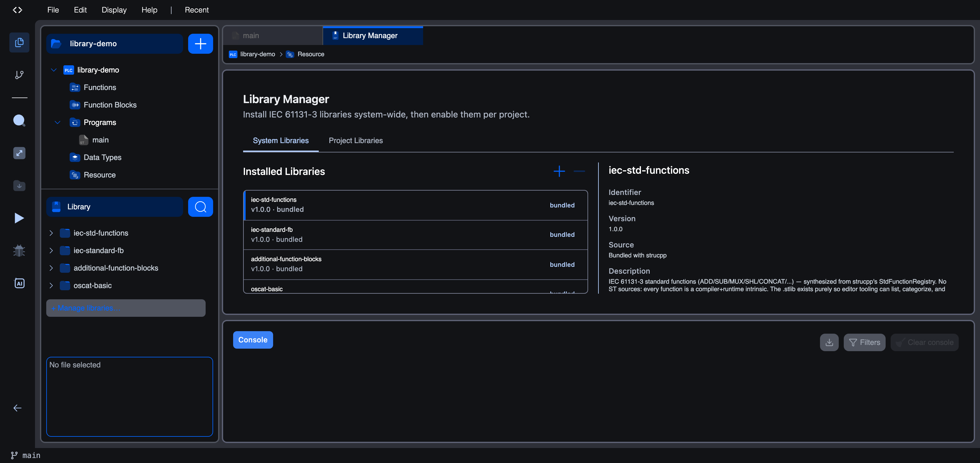This screenshot has height=463, width=980.
Task: Select iec-std-functions row in Installed Libraries
Action: tap(415, 205)
